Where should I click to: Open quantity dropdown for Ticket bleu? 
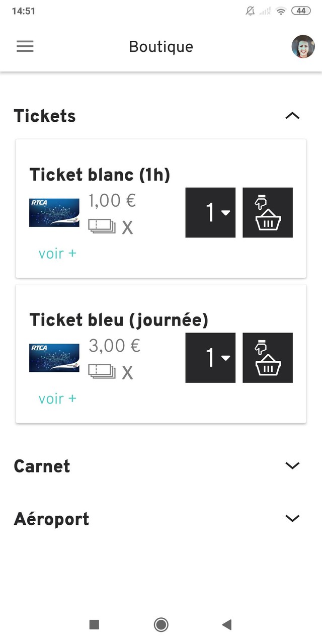click(x=210, y=358)
